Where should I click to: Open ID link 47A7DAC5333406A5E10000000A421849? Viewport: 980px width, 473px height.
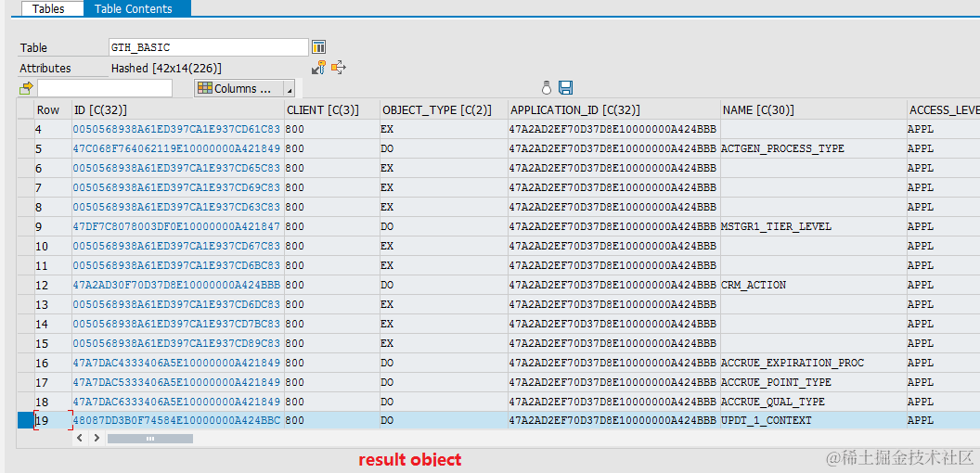click(x=177, y=382)
